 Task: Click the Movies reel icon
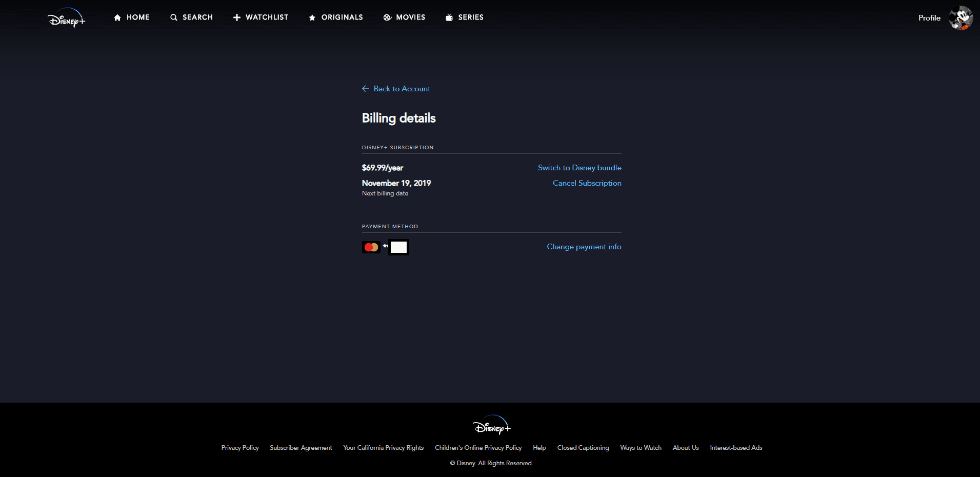[x=387, y=17]
